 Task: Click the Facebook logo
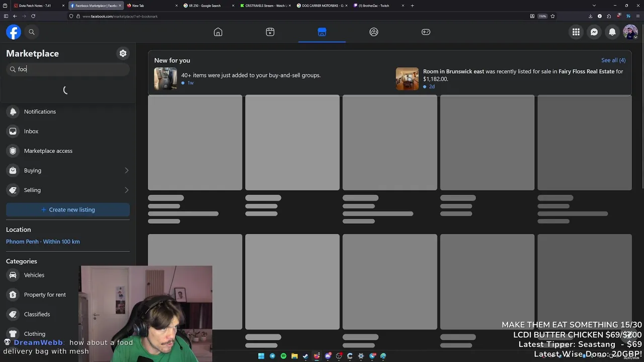[14, 32]
